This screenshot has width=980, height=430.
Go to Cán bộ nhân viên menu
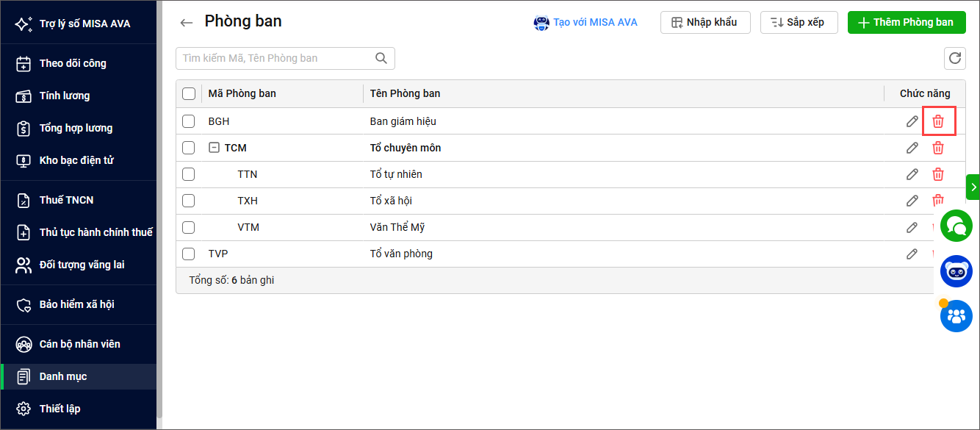click(x=79, y=344)
